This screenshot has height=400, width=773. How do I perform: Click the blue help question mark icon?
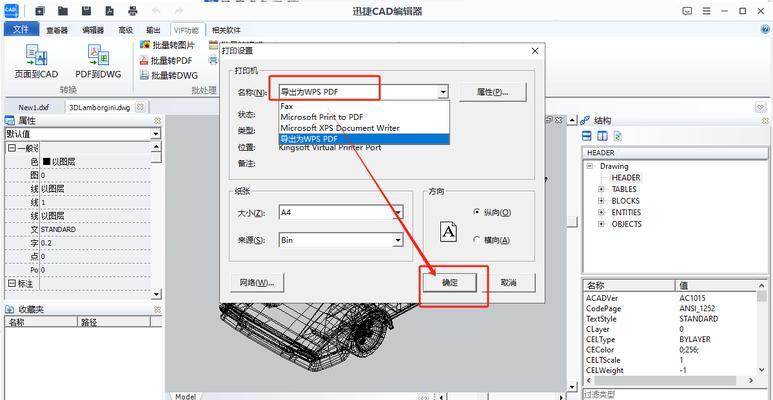(766, 30)
